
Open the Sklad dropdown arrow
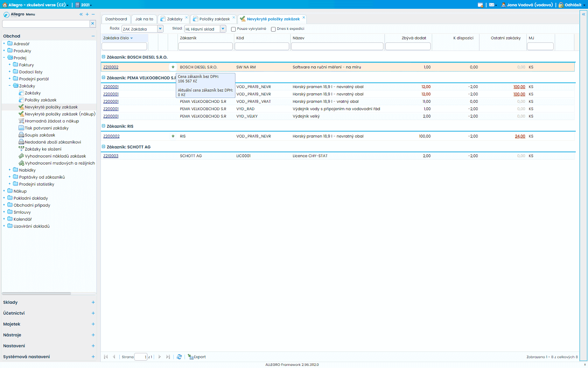pyautogui.click(x=223, y=29)
